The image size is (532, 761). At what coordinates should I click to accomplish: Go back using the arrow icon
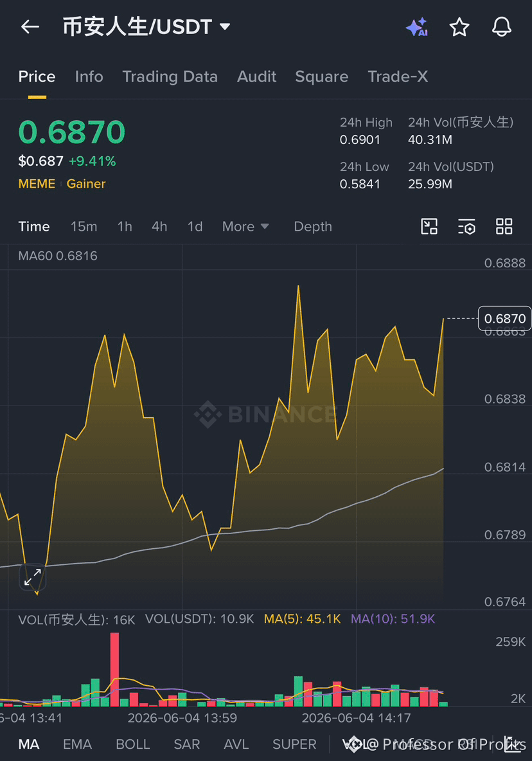[30, 27]
